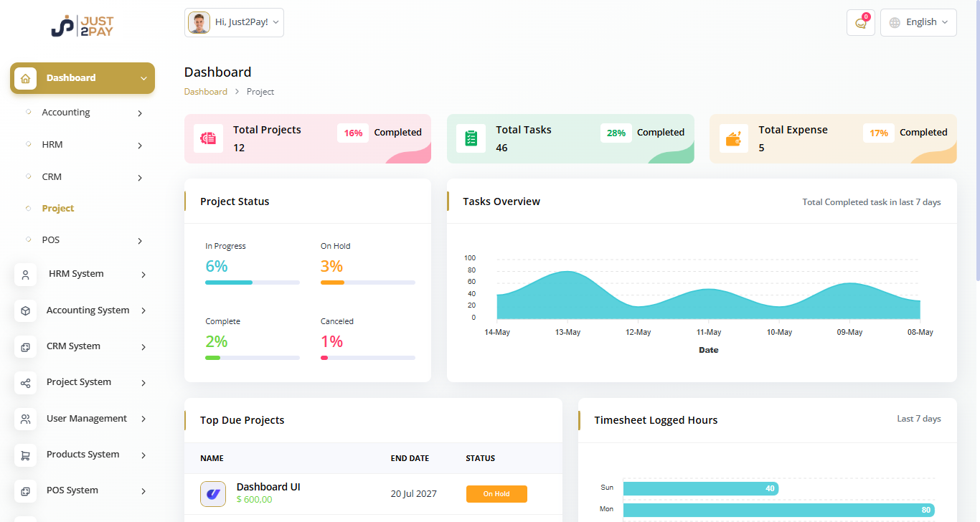Open the POS submenu item

[x=51, y=240]
